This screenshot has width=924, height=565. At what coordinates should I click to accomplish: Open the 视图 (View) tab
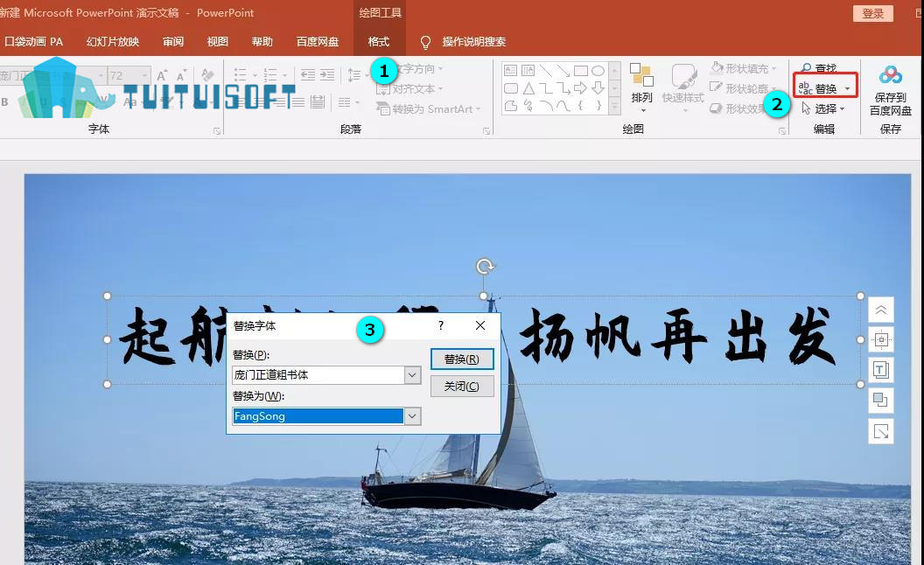pos(218,42)
